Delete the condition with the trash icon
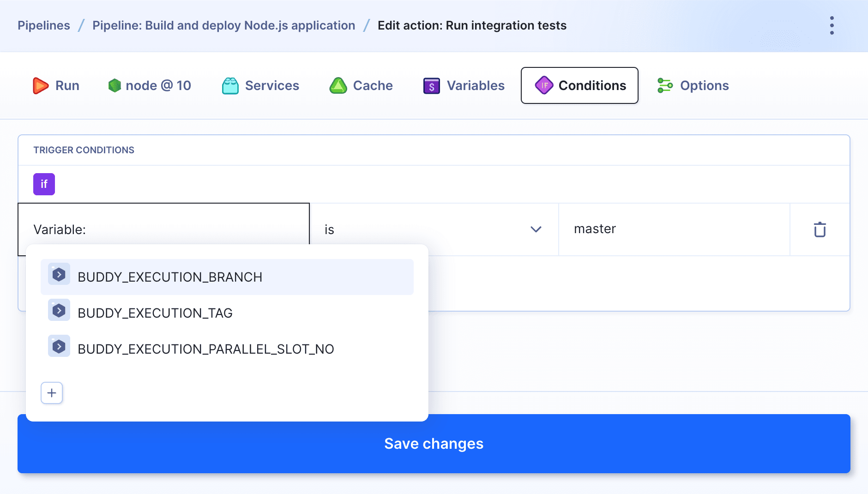Screen dimensions: 868x494 pos(820,229)
